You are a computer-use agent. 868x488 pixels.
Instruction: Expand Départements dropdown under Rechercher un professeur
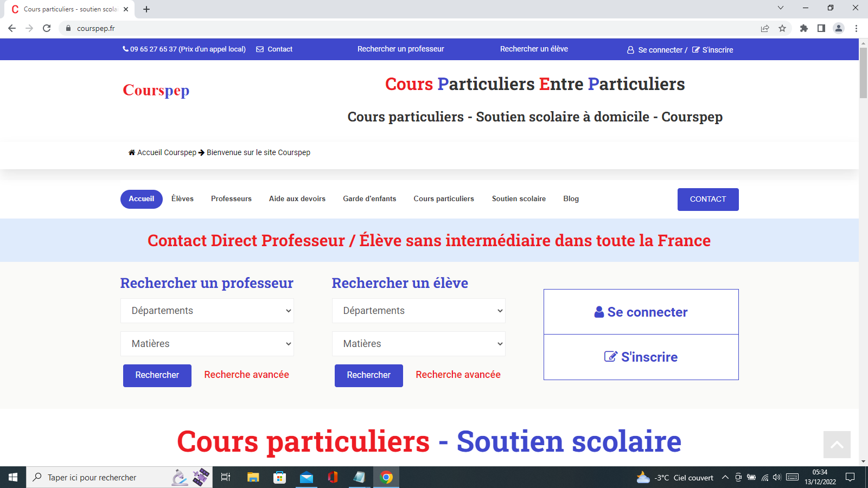[x=207, y=311]
